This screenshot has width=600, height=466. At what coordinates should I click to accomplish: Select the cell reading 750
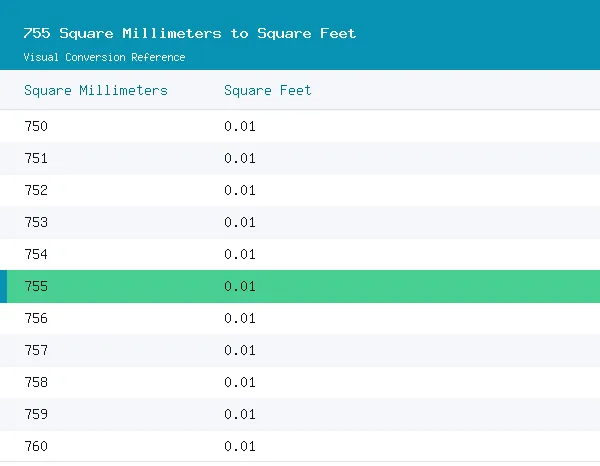pyautogui.click(x=36, y=126)
